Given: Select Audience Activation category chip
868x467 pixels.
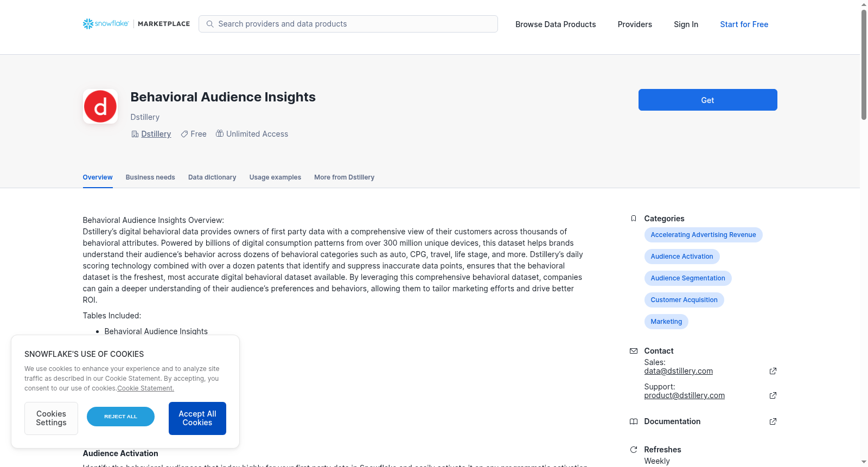Looking at the screenshot, I should point(682,257).
